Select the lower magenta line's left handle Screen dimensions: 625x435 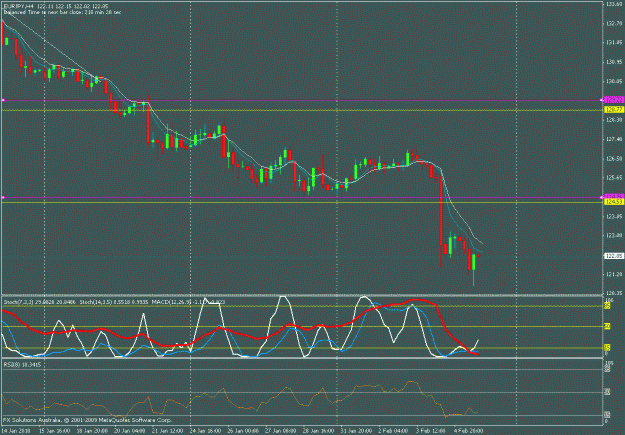point(3,197)
